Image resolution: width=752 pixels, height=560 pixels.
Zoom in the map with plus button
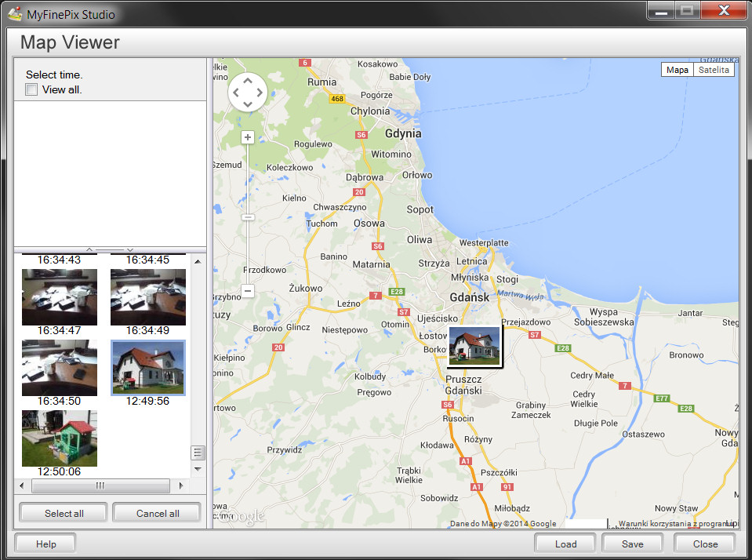tap(248, 138)
